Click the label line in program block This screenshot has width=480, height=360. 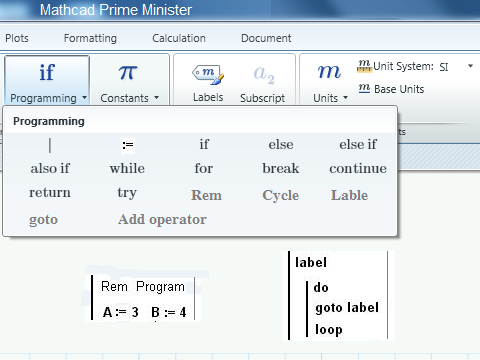[x=311, y=262]
